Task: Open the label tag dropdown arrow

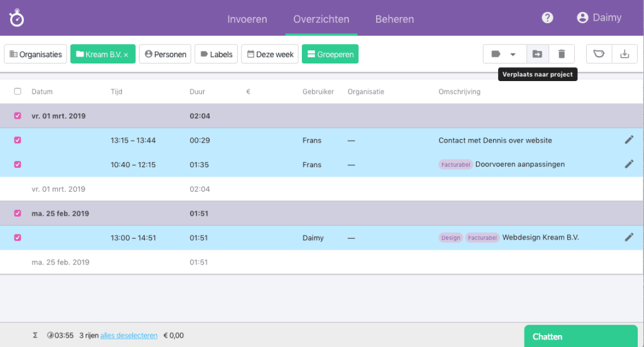Action: click(x=513, y=55)
